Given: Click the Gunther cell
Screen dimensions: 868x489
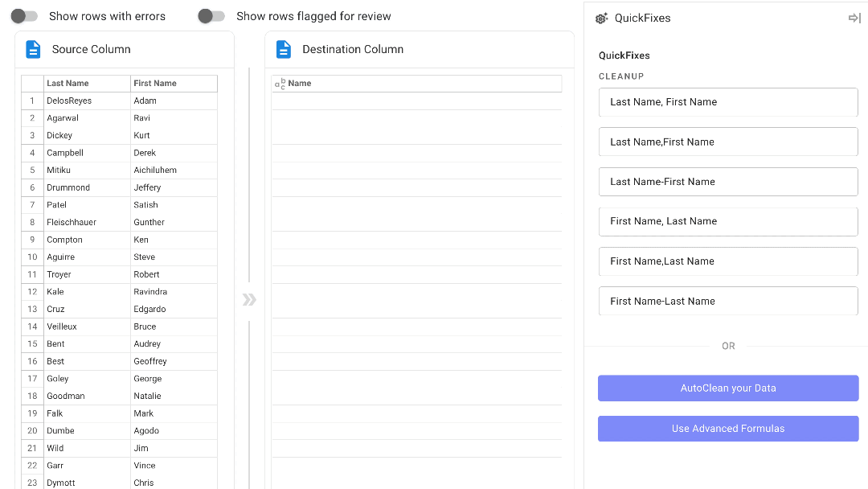Looking at the screenshot, I should click(174, 222).
